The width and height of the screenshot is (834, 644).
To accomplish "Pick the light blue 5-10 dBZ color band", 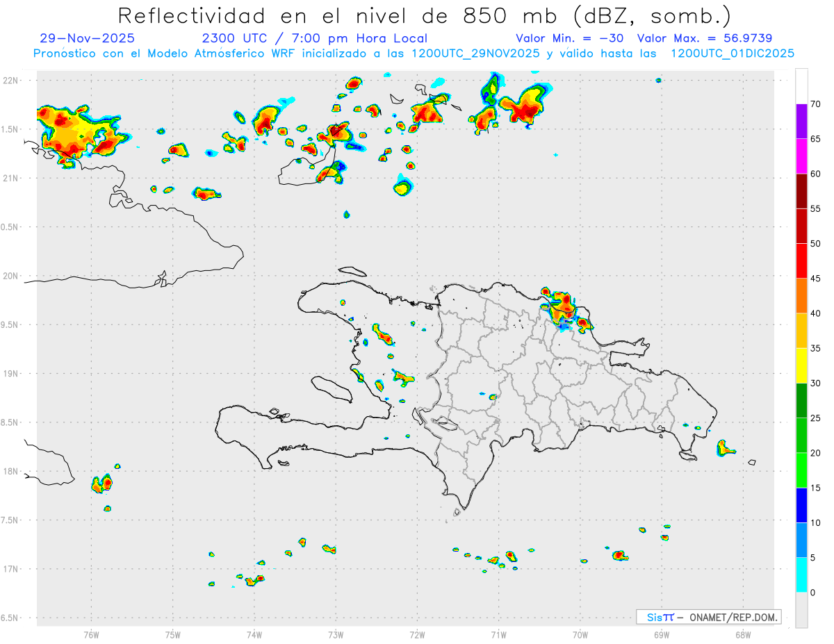I will 801,540.
